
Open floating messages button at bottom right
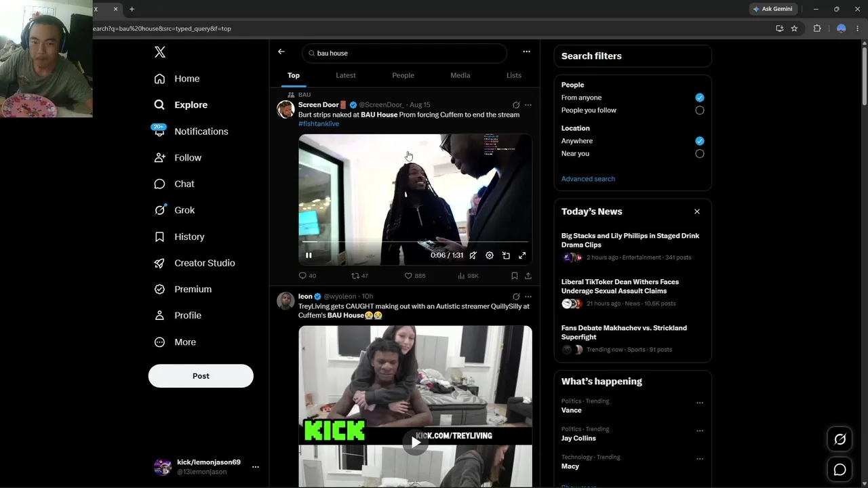(840, 470)
